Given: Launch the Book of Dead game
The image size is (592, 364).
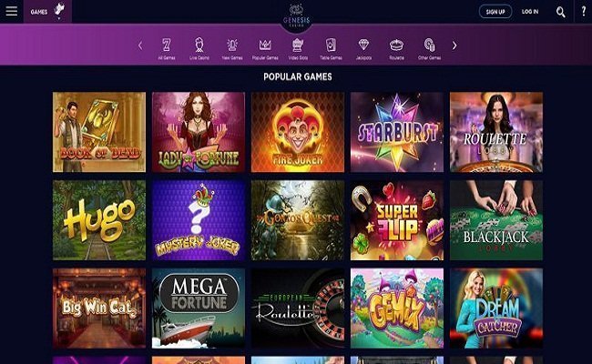Looking at the screenshot, I should click(99, 132).
